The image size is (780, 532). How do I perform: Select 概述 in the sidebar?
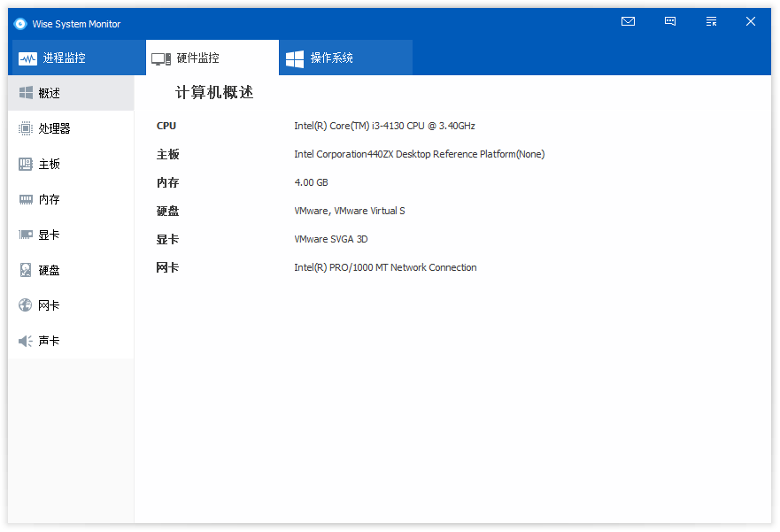pos(71,93)
